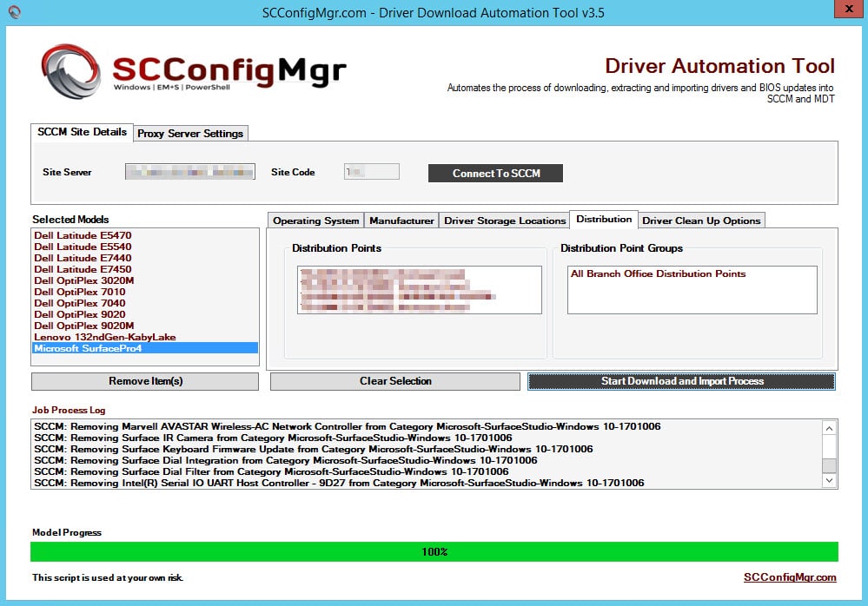Focus the Site Server input field
Image resolution: width=868 pixels, height=606 pixels.
tap(190, 172)
